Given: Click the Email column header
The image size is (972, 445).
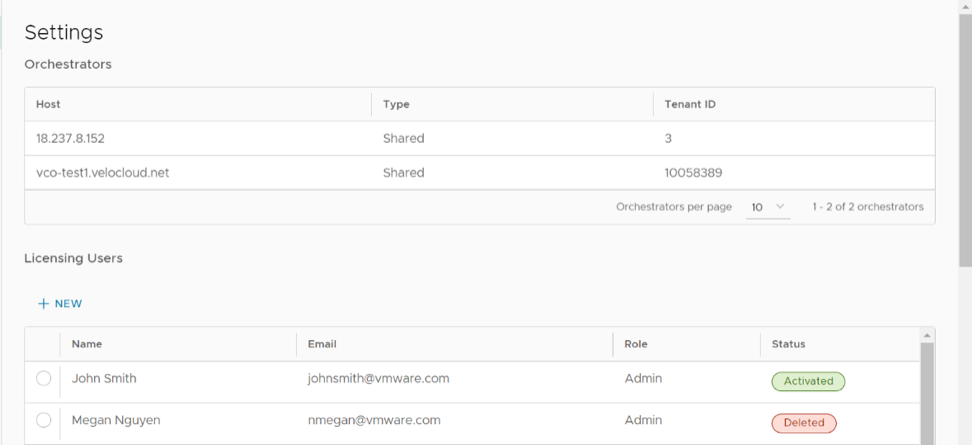Looking at the screenshot, I should [x=322, y=344].
